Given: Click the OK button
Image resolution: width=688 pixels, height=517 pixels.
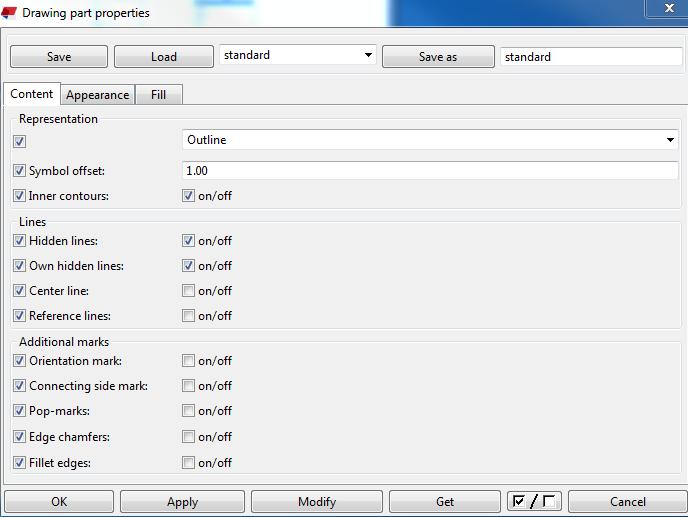Looking at the screenshot, I should point(59,502).
